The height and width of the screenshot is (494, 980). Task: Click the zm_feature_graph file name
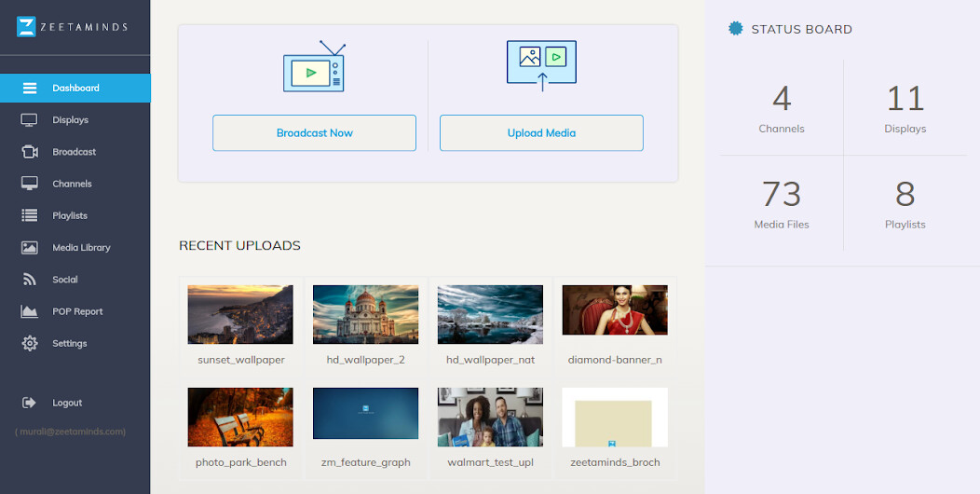[365, 462]
